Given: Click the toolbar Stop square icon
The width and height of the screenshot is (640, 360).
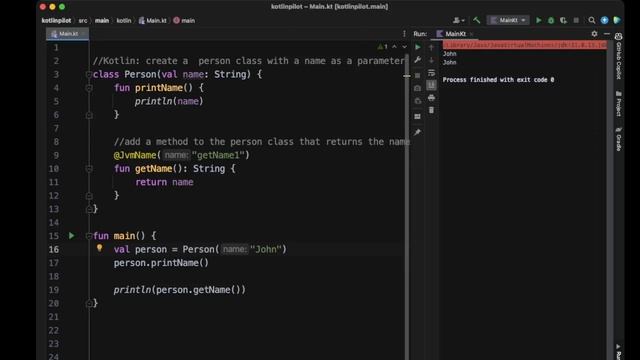Looking at the screenshot, I should [x=576, y=20].
